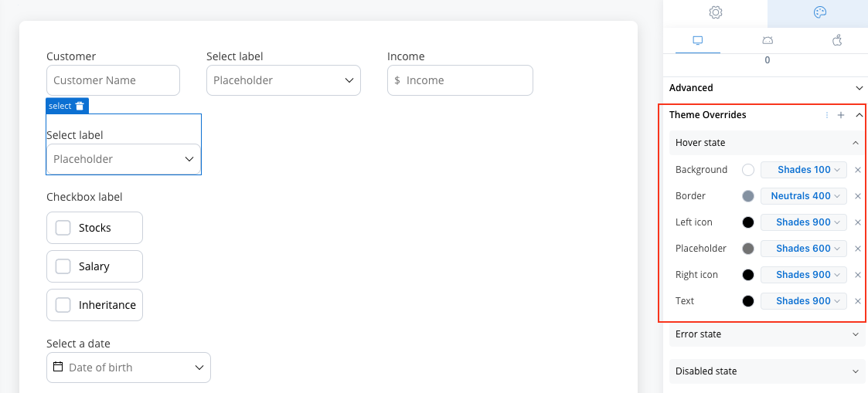Image resolution: width=868 pixels, height=393 pixels.
Task: Switch to the Apple device icon
Action: coord(837,40)
